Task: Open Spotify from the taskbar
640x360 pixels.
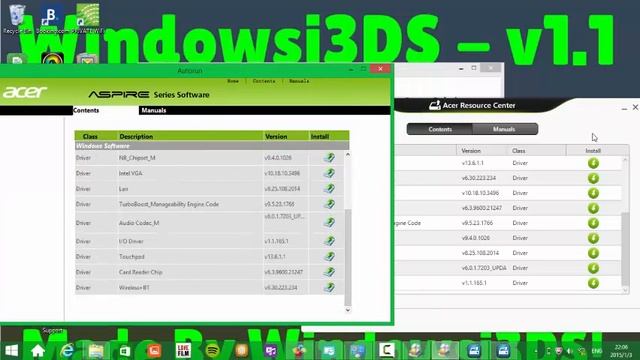Action: point(213,351)
